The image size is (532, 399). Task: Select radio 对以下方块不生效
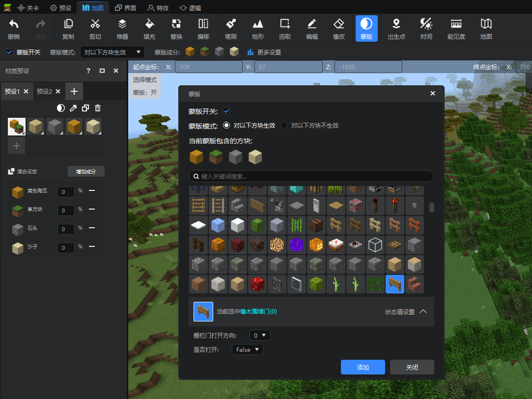pos(284,126)
